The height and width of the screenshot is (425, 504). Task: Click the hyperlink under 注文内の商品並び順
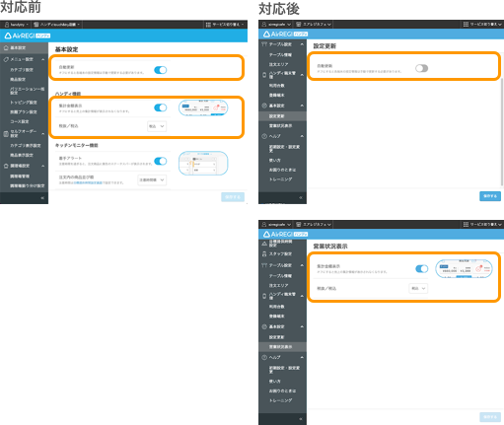(88, 182)
